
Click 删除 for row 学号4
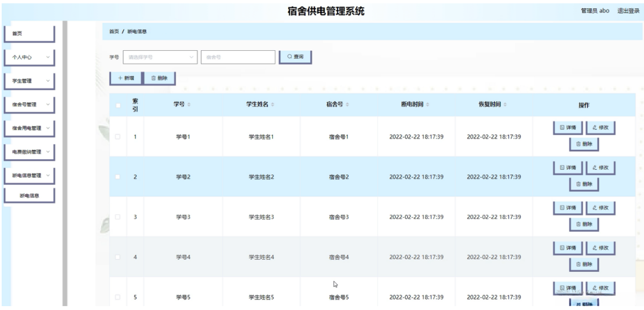tap(584, 264)
